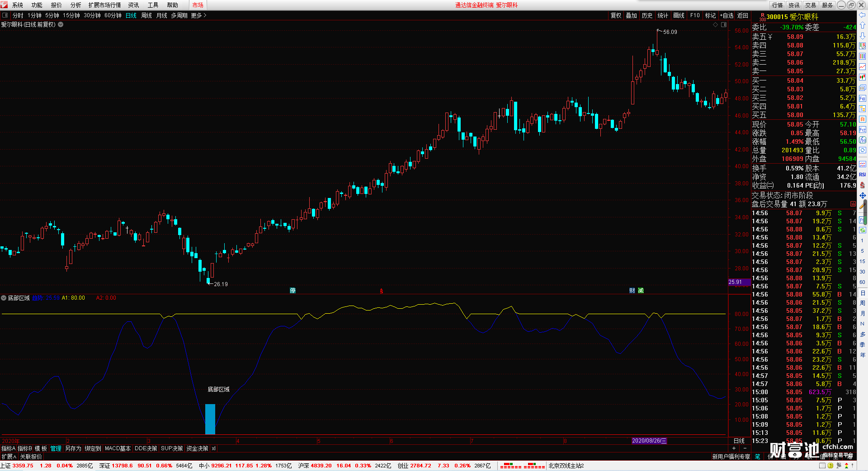Click the +自选 button

coord(727,15)
